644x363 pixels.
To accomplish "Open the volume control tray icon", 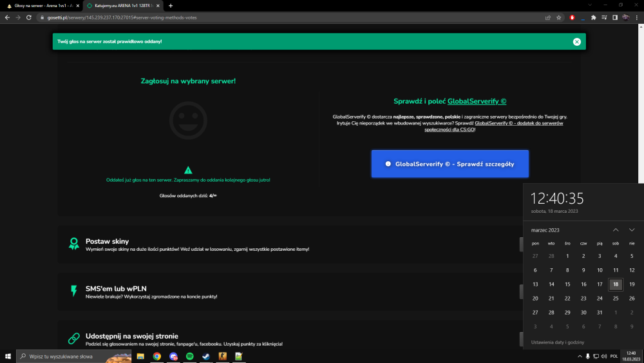I will pyautogui.click(x=604, y=357).
